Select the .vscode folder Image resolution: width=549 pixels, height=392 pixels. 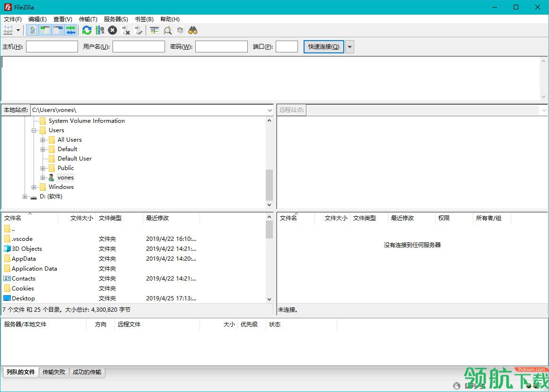(x=22, y=239)
